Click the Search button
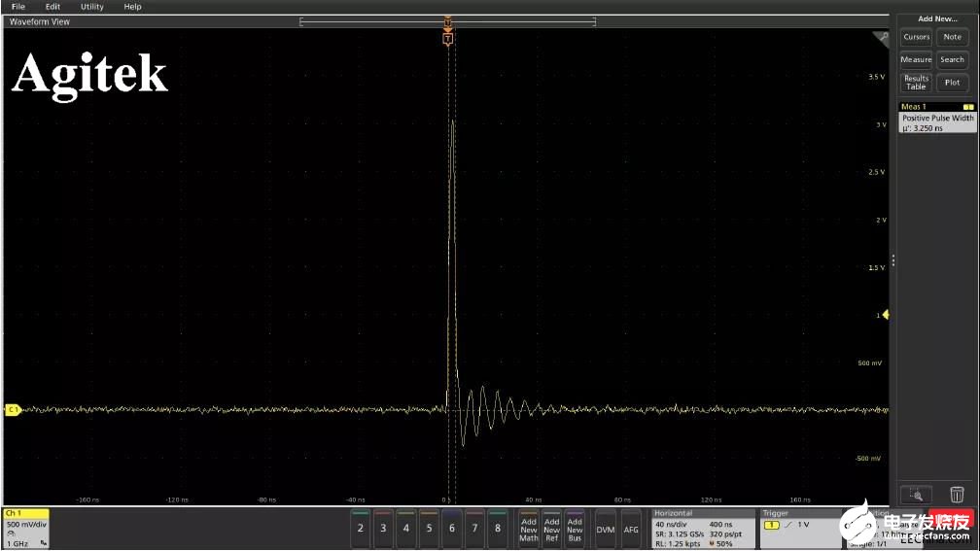Viewport: 980px width, 551px height. pyautogui.click(x=952, y=59)
